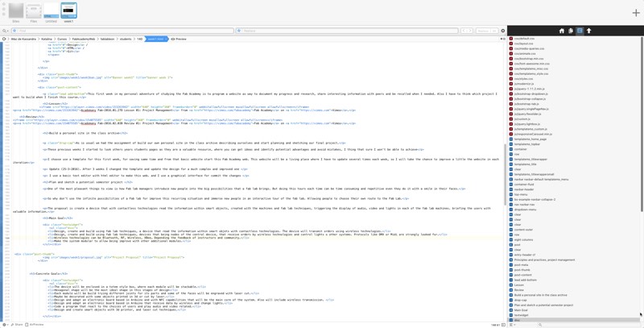Jump to templatemo_topbar in the navigator
Screen dimensions: 644x328
528,144
